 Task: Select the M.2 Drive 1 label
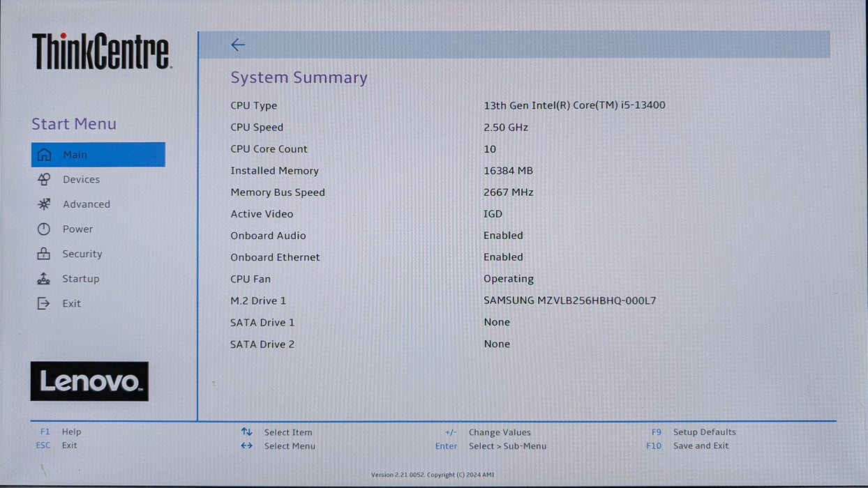coord(258,301)
